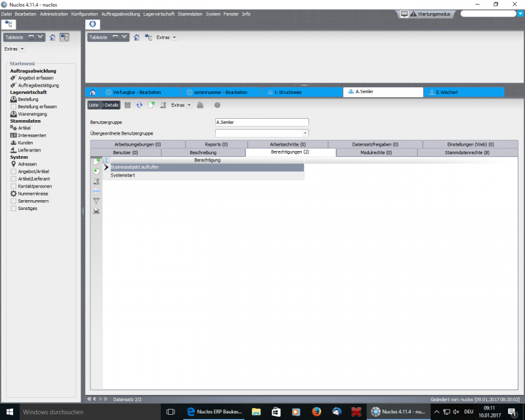Toggle start menu tree icon in left panel

[64, 37]
